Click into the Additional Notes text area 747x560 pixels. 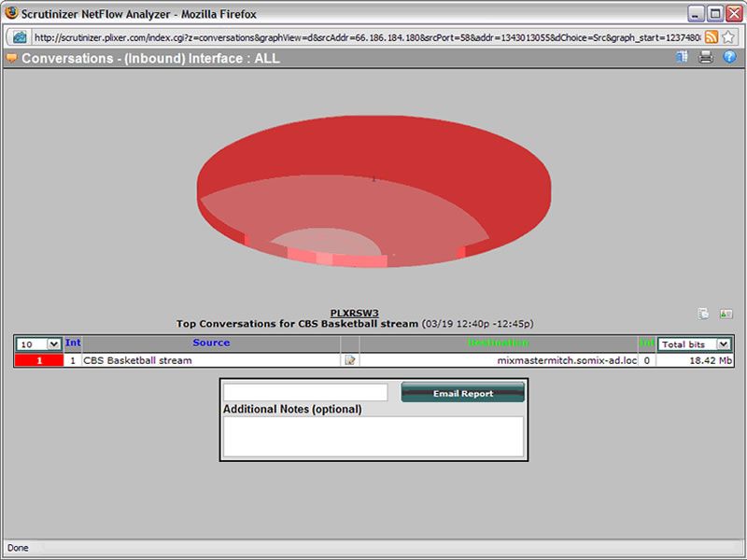coord(373,437)
